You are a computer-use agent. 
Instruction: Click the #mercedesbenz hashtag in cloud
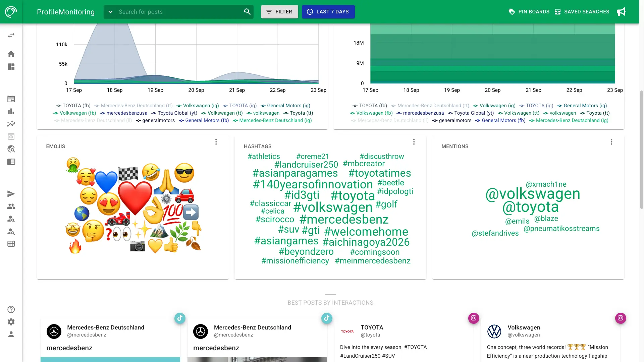coord(344,219)
